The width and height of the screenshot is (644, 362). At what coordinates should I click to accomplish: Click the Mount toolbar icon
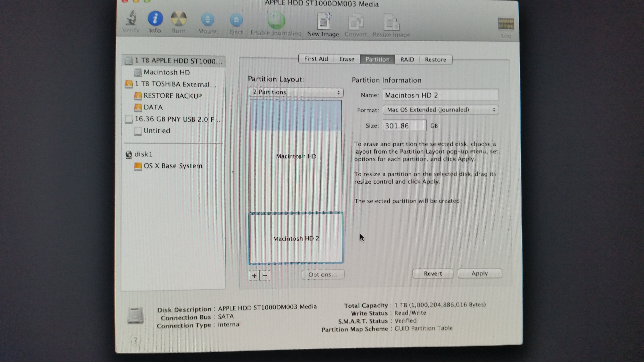click(208, 20)
